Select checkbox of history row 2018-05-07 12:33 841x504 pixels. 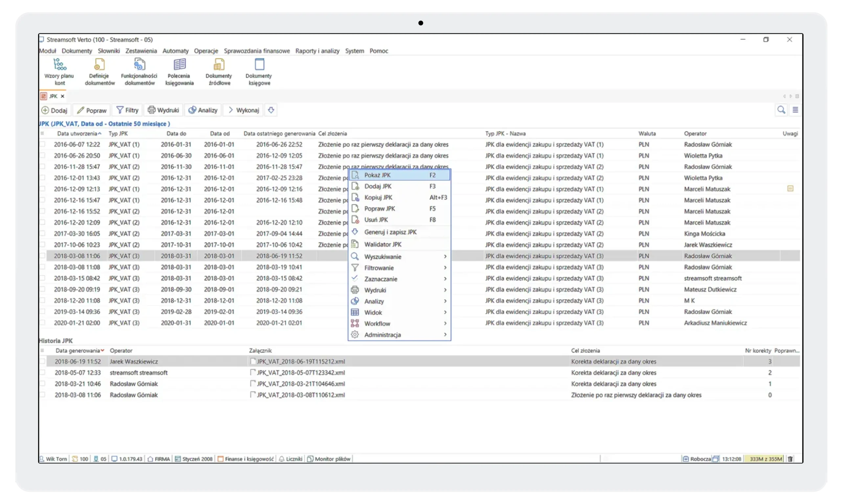42,373
